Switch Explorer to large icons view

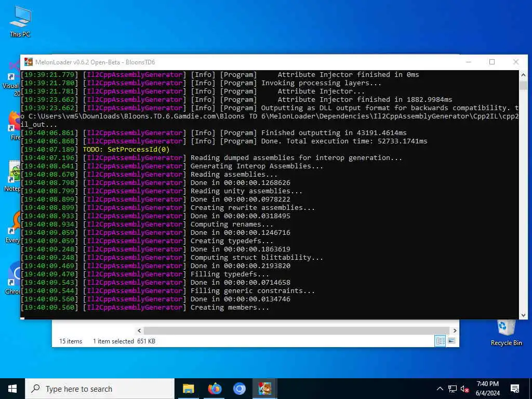pyautogui.click(x=451, y=341)
